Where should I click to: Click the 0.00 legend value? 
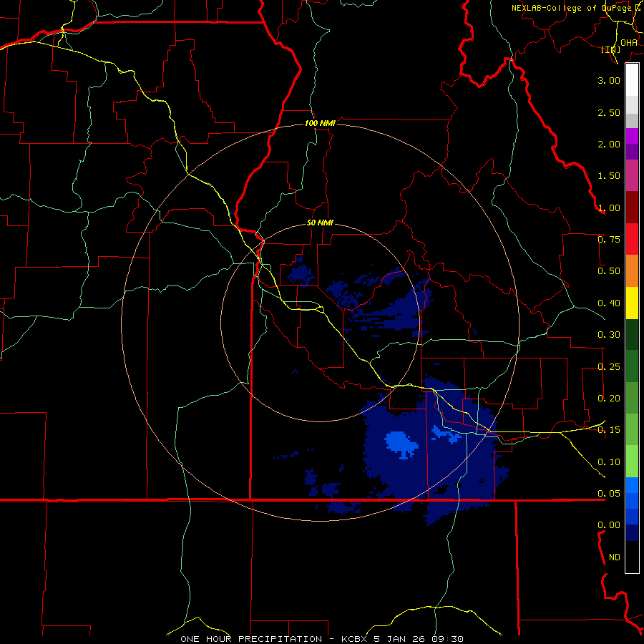609,525
